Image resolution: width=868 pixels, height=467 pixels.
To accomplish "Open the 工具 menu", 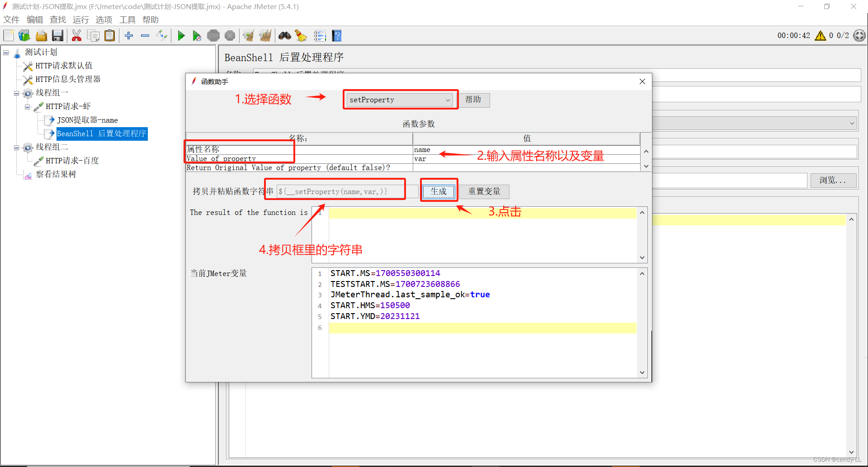I will click(x=127, y=19).
